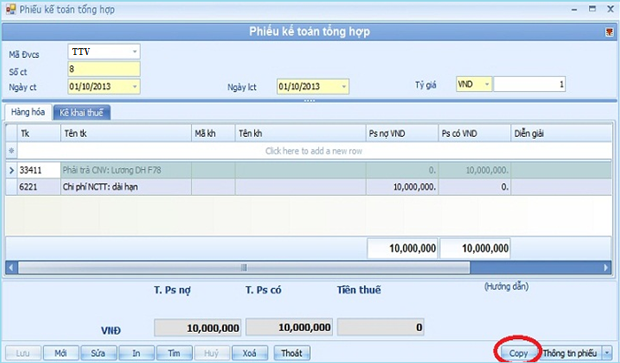
Task: Click the Ps nợ VND column header
Action: coord(402,133)
